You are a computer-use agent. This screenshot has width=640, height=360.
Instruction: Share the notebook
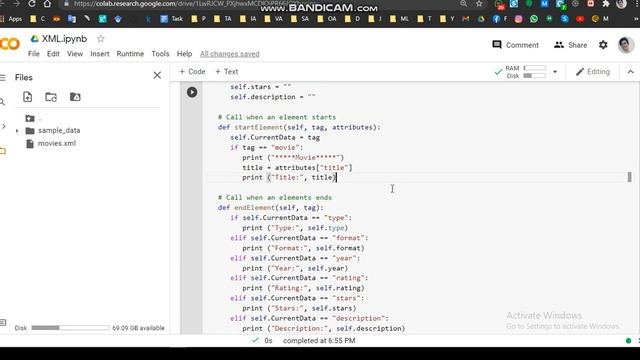[570, 45]
